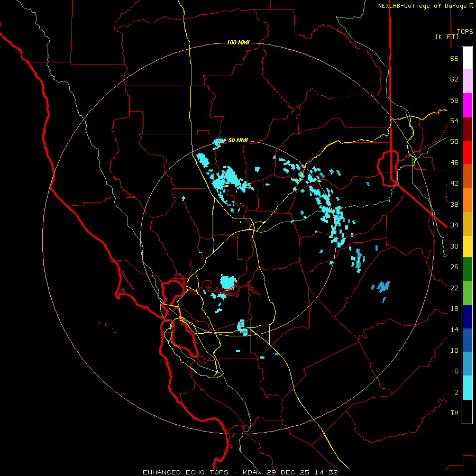Click the gold 38 kft legend swatch

467,224
